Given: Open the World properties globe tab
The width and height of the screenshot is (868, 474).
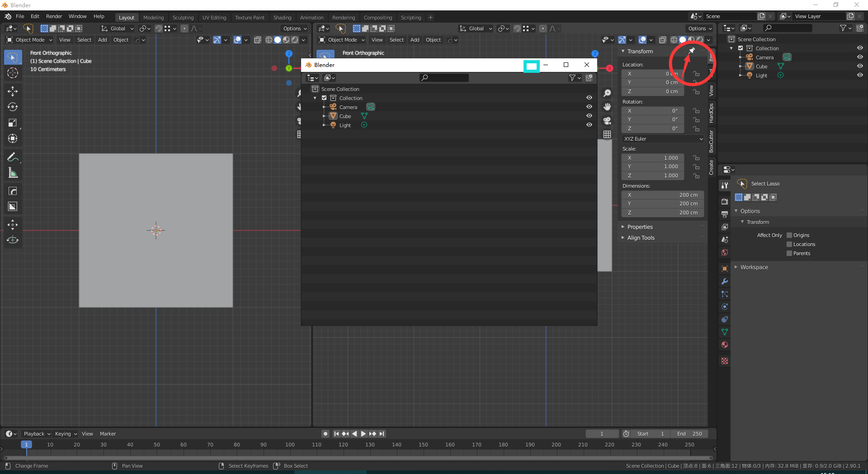Looking at the screenshot, I should click(x=725, y=252).
